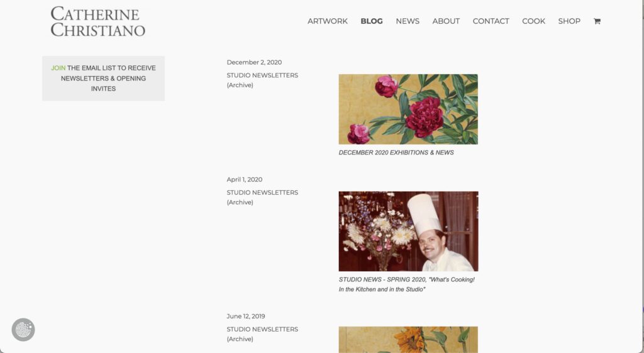Open the peonies painting thumbnail
644x353 pixels.
408,109
